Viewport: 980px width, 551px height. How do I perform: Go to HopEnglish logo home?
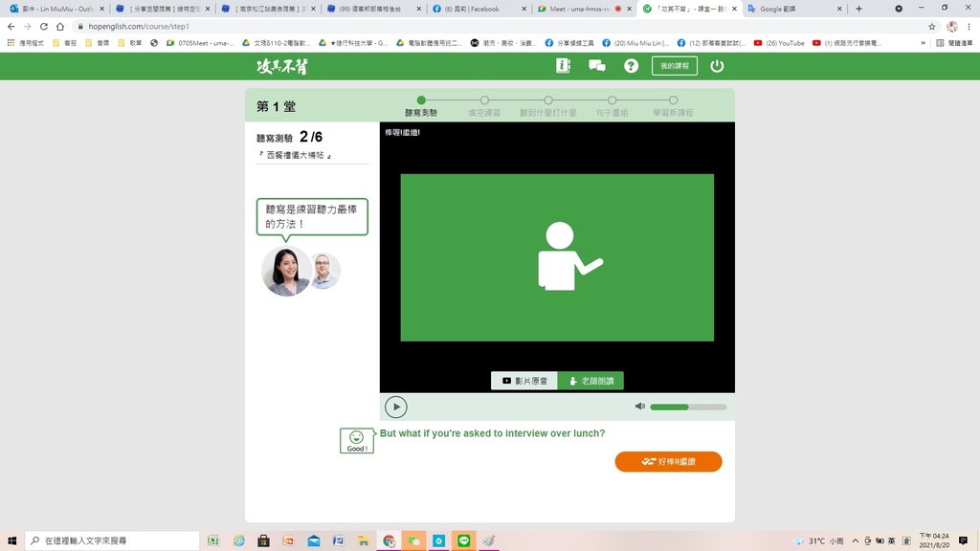coord(282,66)
